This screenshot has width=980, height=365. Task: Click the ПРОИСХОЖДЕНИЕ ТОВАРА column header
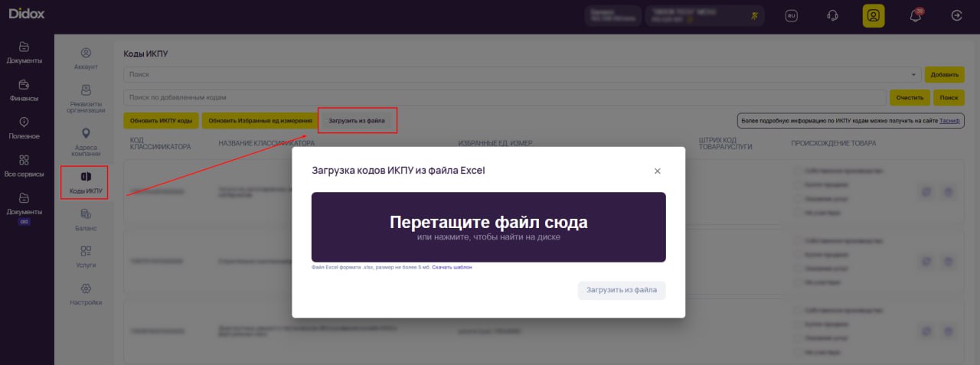coord(833,143)
